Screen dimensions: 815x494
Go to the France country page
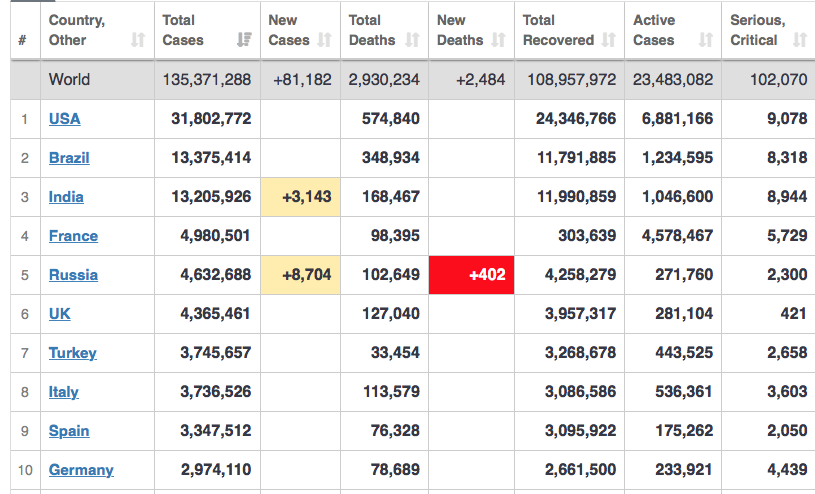[x=73, y=236]
